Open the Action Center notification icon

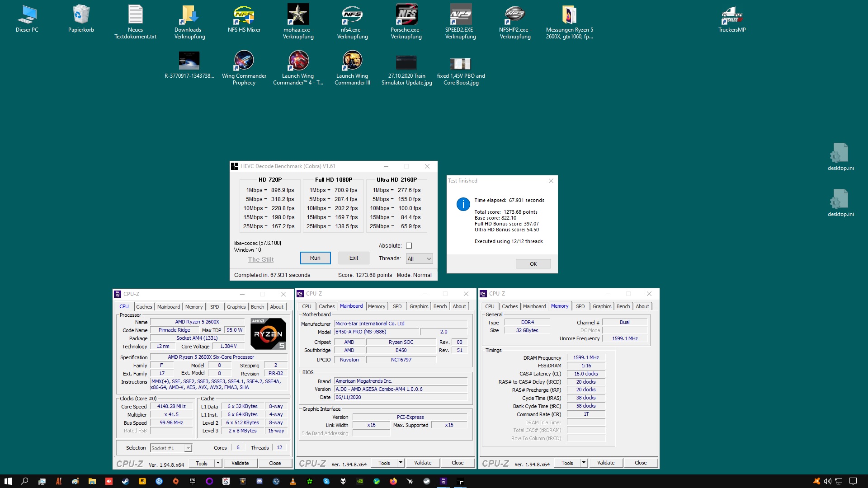click(853, 481)
